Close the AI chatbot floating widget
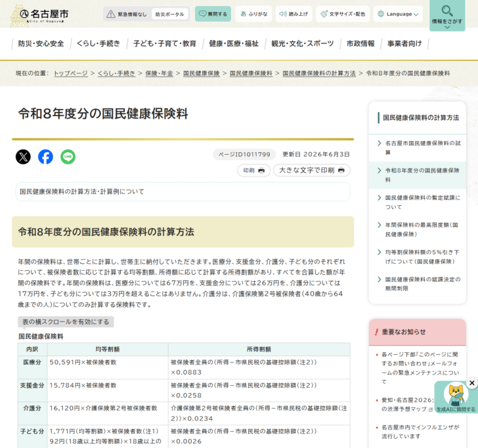Image resolution: width=478 pixels, height=448 pixels. [472, 382]
